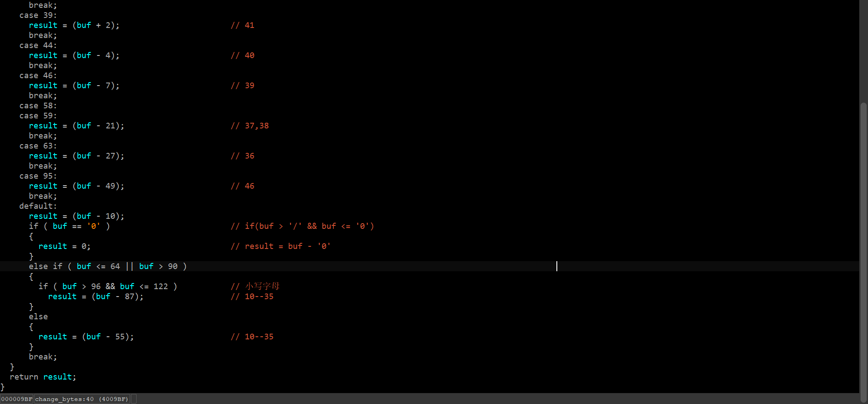Click the line 'case 95:'
868x404 pixels.
(x=38, y=176)
